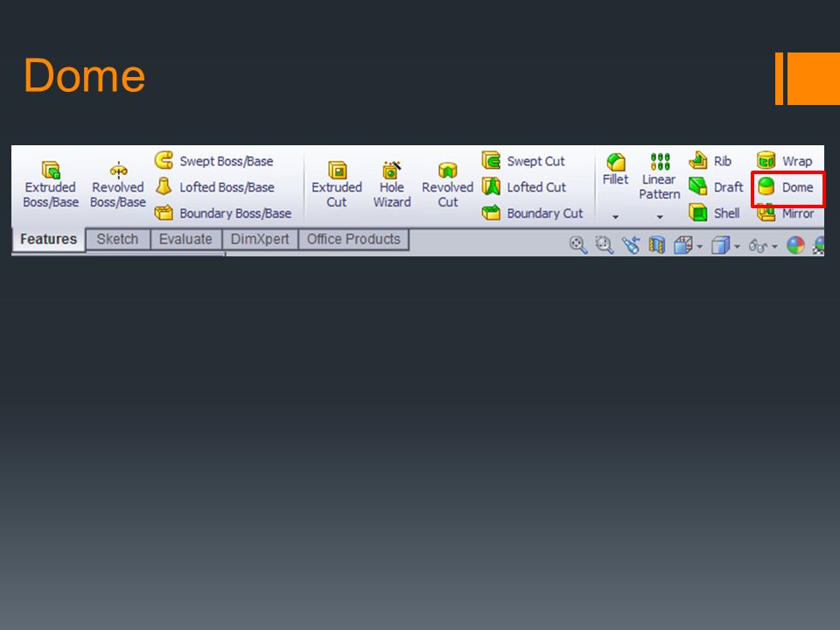The width and height of the screenshot is (840, 630).
Task: Open the Evaluate tab
Action: pyautogui.click(x=185, y=239)
